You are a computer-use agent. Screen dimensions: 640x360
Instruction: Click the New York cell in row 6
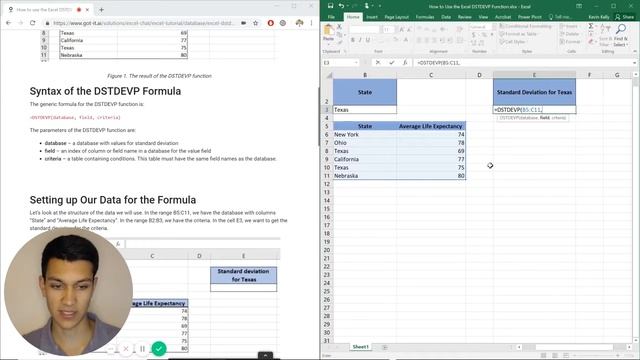pos(364,134)
